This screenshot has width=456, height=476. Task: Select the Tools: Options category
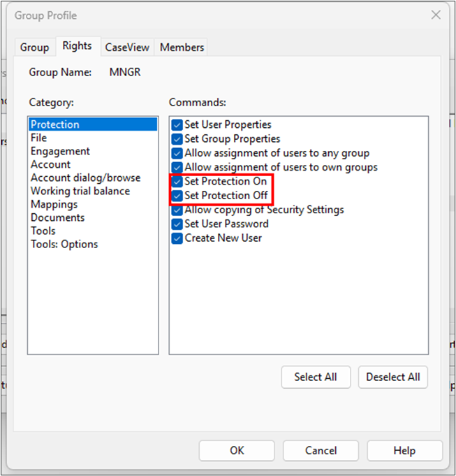[64, 244]
